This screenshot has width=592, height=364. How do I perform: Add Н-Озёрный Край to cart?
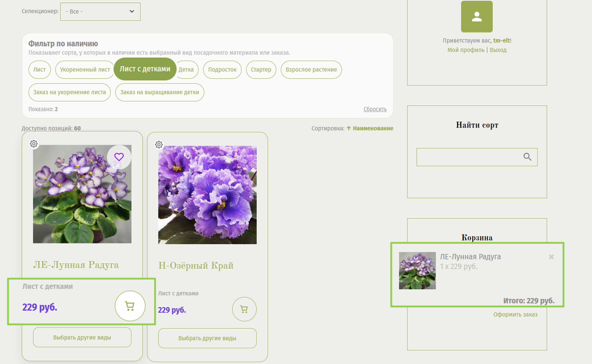coord(244,309)
